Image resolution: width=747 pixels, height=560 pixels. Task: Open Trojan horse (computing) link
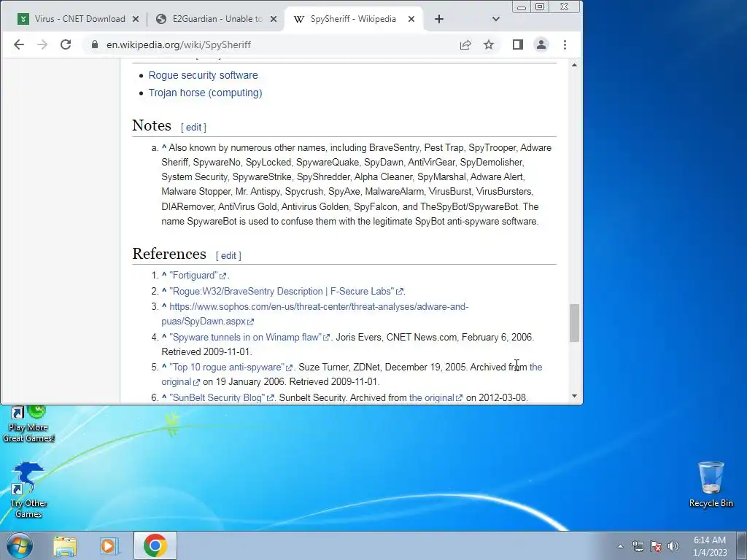point(205,93)
